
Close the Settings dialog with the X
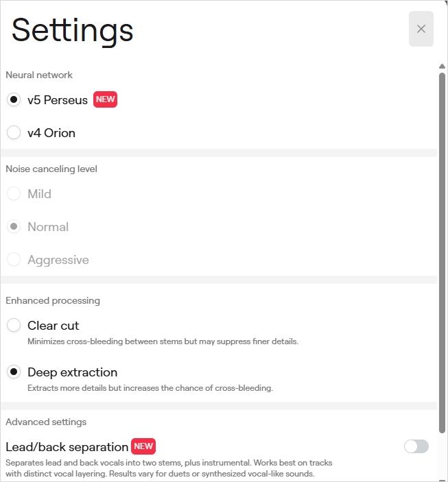point(421,29)
